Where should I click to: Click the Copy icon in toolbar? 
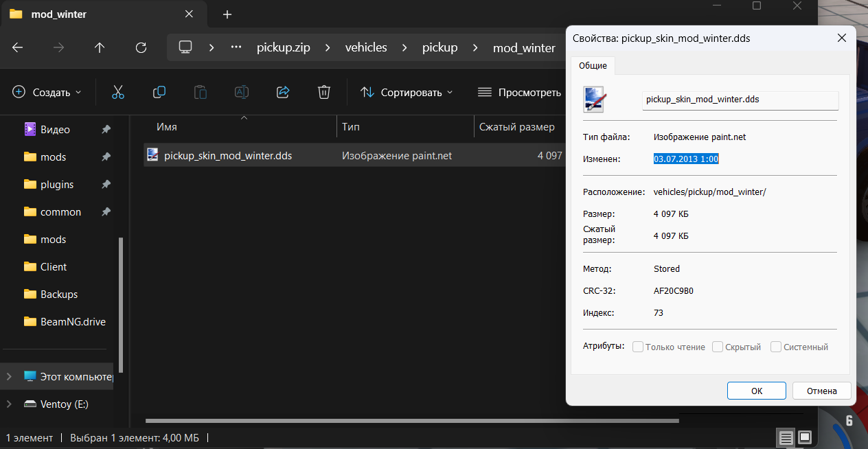[x=159, y=92]
